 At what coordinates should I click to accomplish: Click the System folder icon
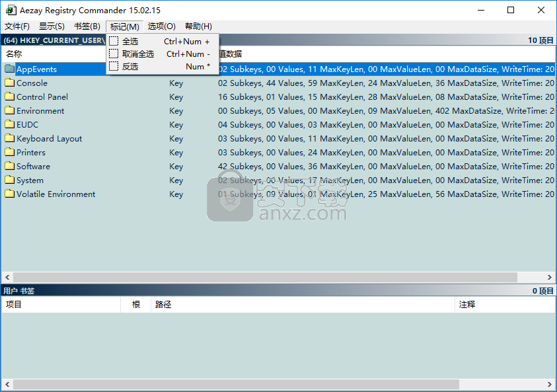10,180
